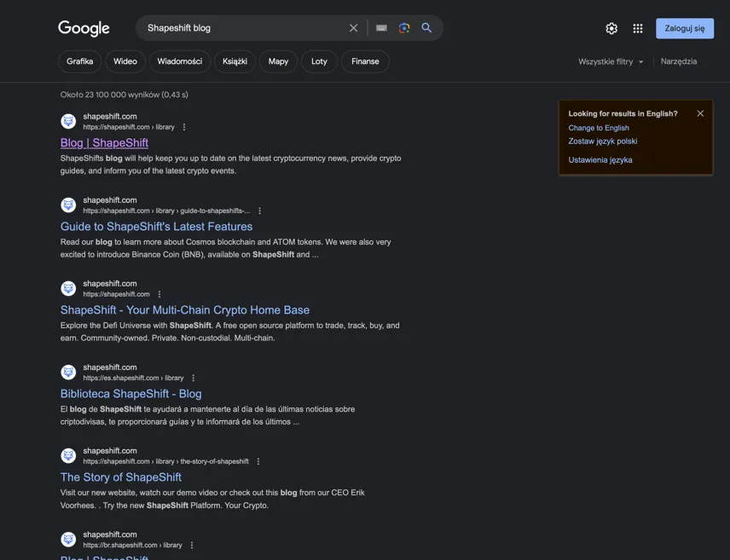
Task: Open the Narzędzia tools menu
Action: click(678, 61)
